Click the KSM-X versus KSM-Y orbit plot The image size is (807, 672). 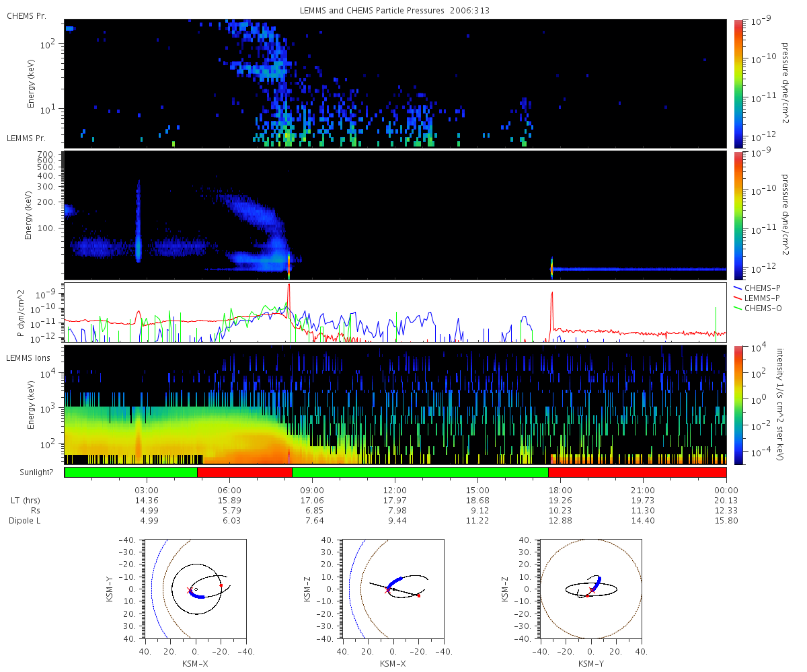[x=195, y=589]
